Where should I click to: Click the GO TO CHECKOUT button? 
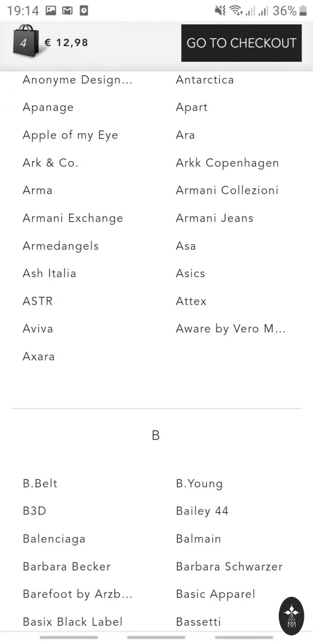click(x=241, y=43)
